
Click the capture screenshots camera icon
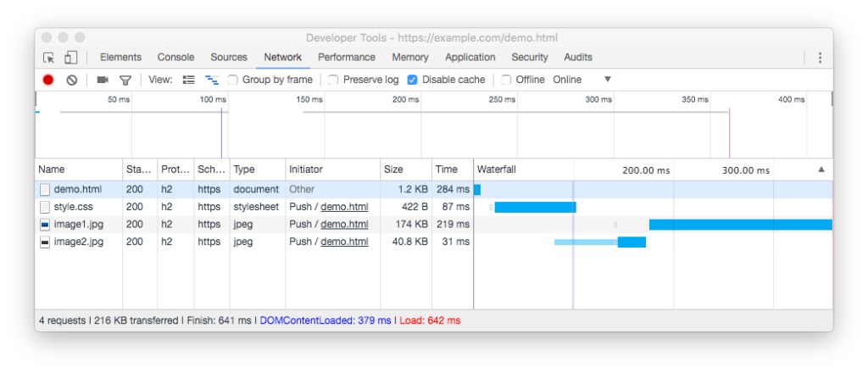click(103, 80)
